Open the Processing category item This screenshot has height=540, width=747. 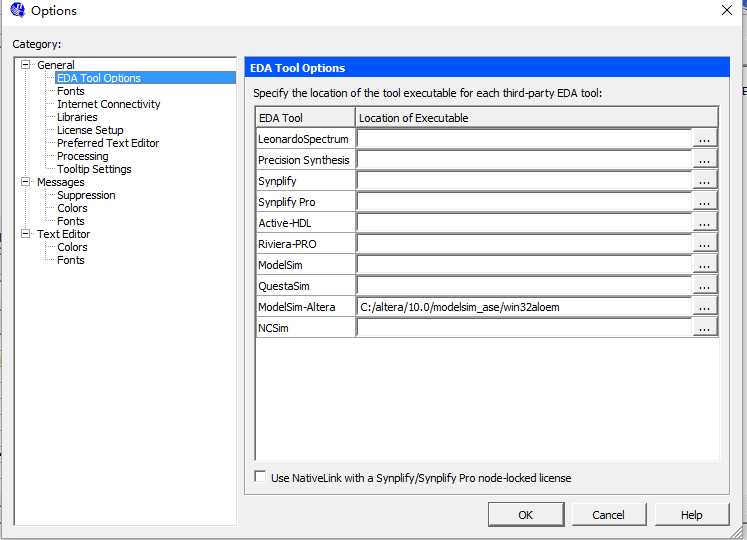tap(82, 156)
